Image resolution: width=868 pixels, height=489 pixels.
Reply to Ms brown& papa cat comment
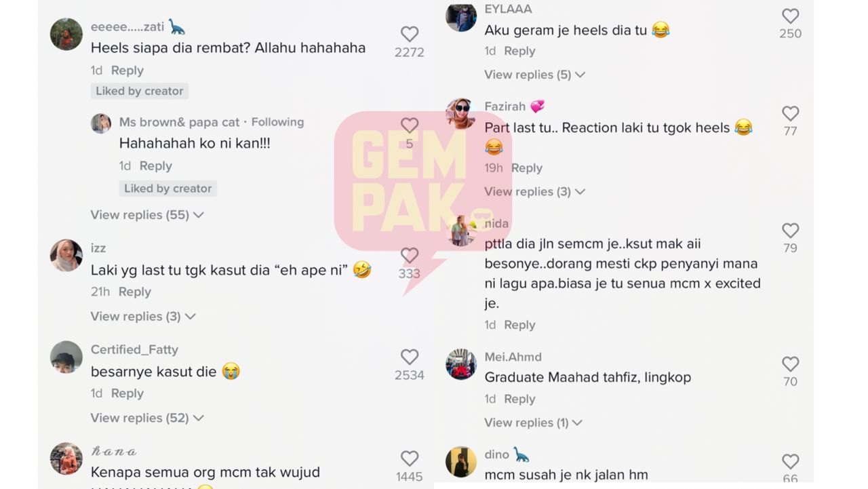pyautogui.click(x=156, y=166)
